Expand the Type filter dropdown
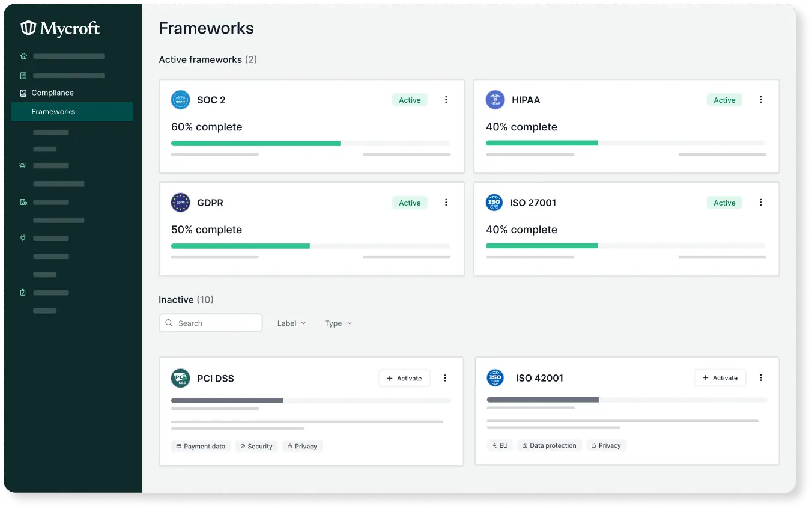The height and width of the screenshot is (509, 812). point(338,323)
